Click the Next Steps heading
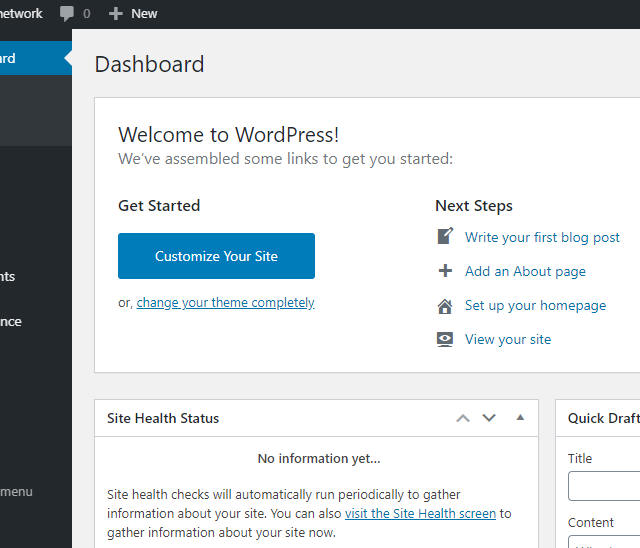The height and width of the screenshot is (548, 640). (474, 206)
